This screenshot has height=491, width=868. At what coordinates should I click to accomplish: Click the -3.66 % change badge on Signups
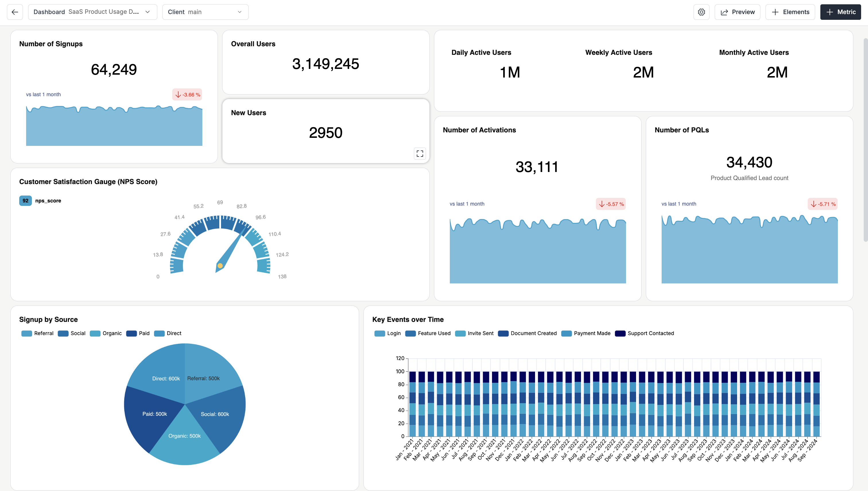(x=187, y=95)
